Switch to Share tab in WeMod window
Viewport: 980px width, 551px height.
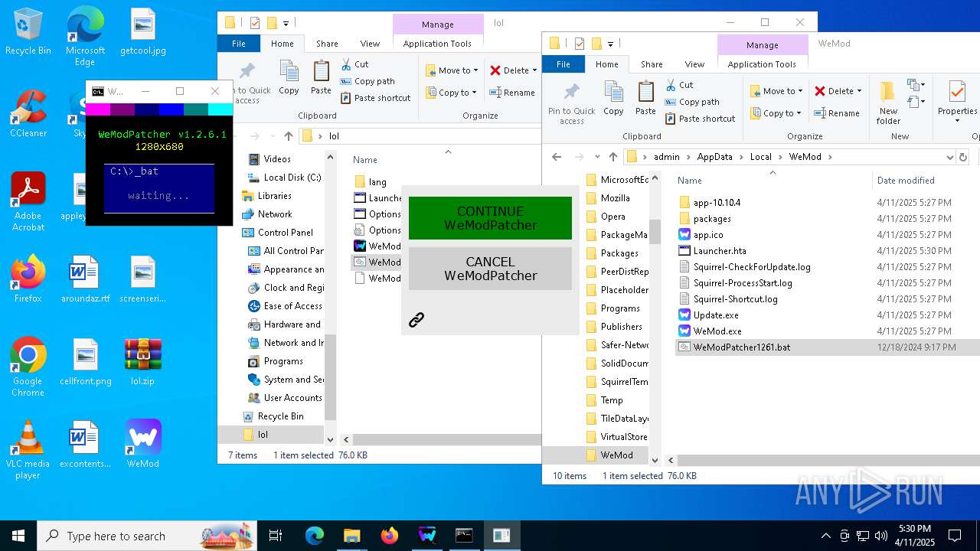(x=652, y=64)
